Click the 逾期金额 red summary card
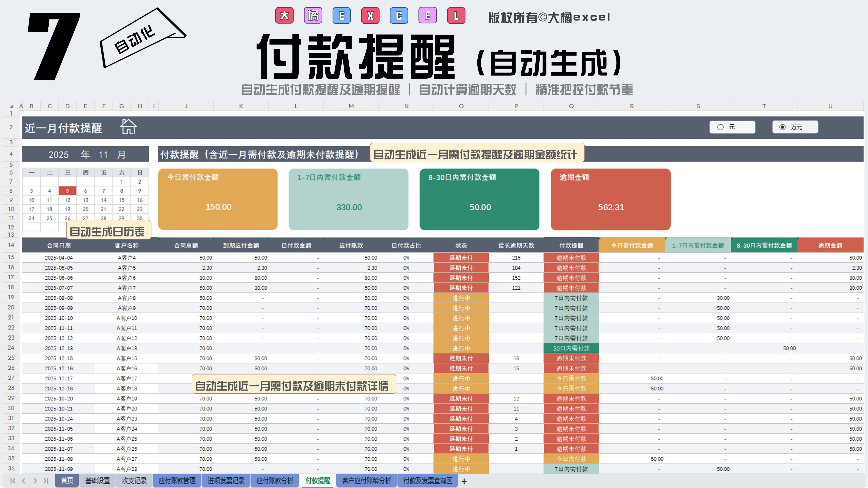Screen dimensions: 868x488 611,199
